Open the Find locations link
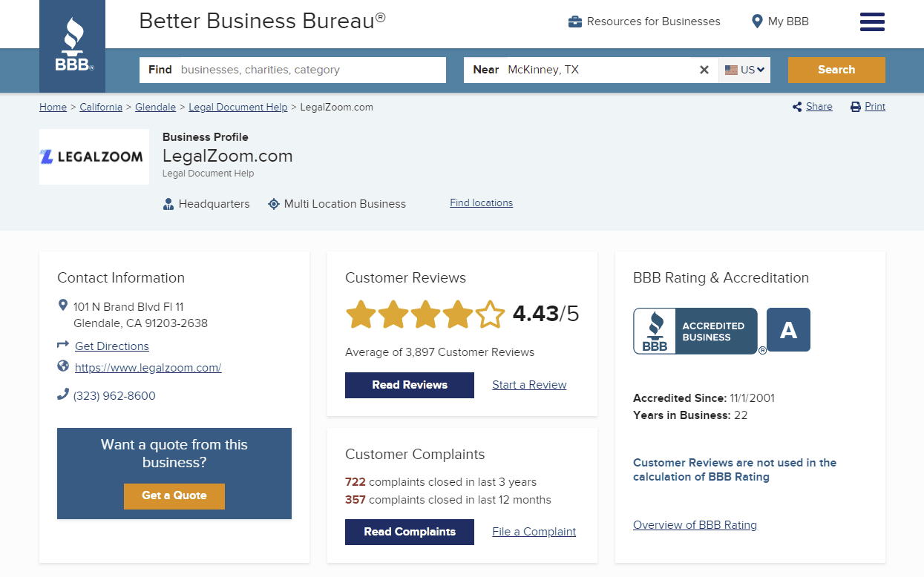 (481, 202)
